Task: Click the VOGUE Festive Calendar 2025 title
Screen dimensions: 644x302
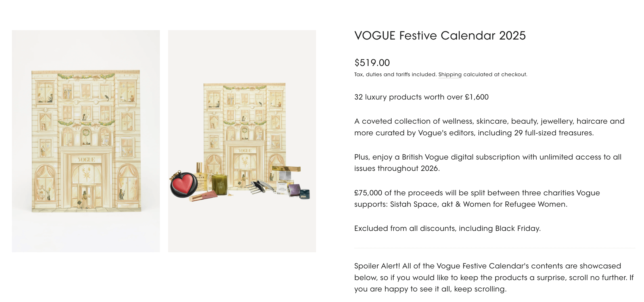Action: [440, 36]
